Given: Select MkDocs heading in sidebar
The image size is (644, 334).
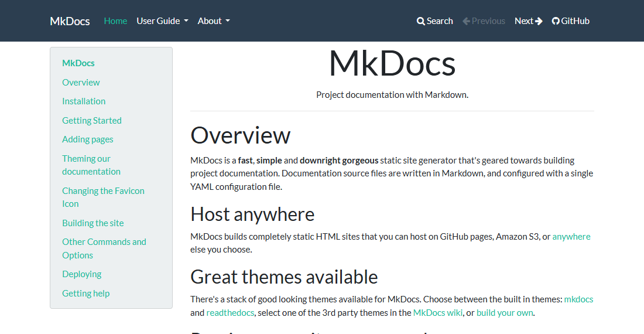Looking at the screenshot, I should 78,63.
